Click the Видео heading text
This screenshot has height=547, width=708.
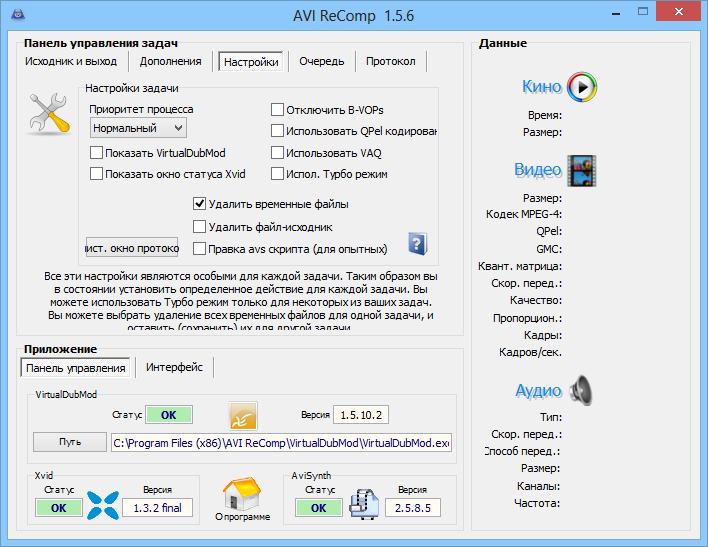coord(537,170)
